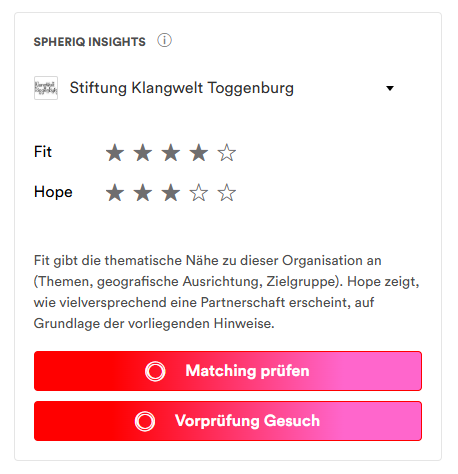Click the second Hope star
Screen dimensions: 458x474
point(143,193)
